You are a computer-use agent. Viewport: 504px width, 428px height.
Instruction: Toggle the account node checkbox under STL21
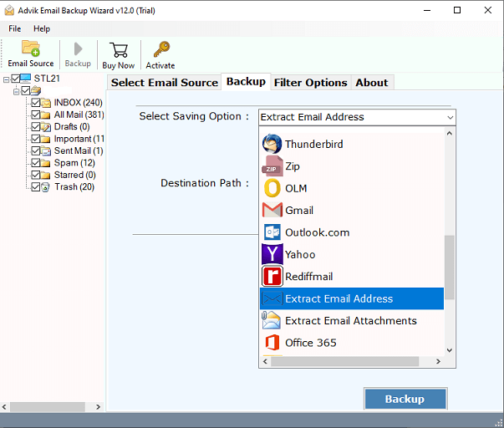[26, 90]
